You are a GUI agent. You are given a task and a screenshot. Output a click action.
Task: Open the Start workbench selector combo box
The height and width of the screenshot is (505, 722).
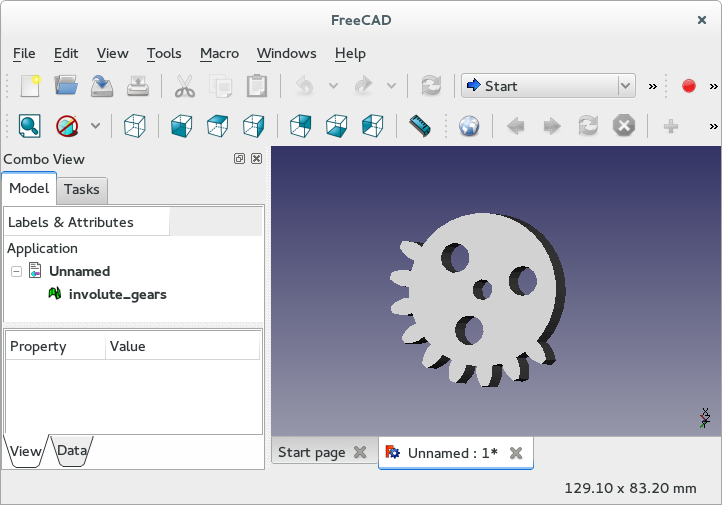coord(548,86)
